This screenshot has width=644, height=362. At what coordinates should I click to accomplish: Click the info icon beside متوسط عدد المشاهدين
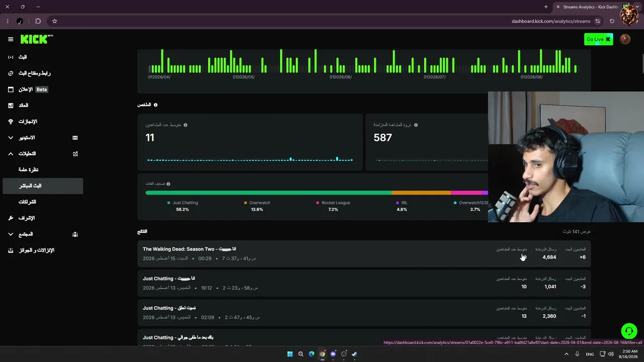[186, 125]
